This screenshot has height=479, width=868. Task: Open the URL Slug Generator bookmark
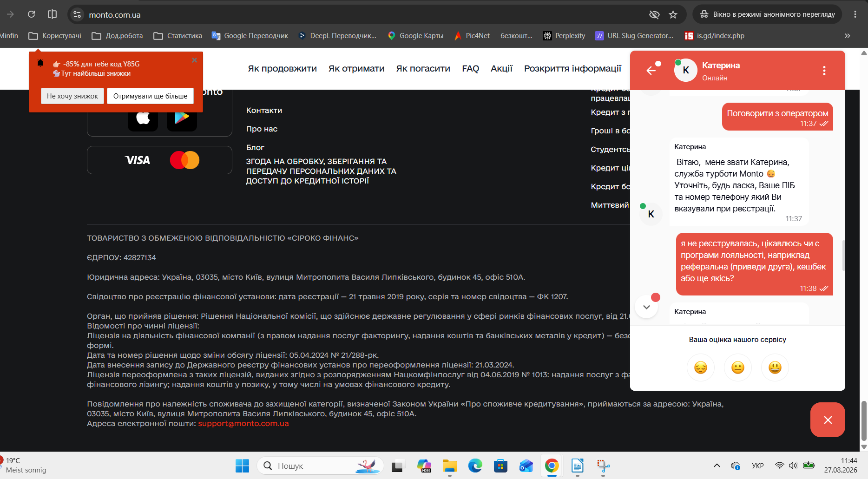(x=634, y=36)
